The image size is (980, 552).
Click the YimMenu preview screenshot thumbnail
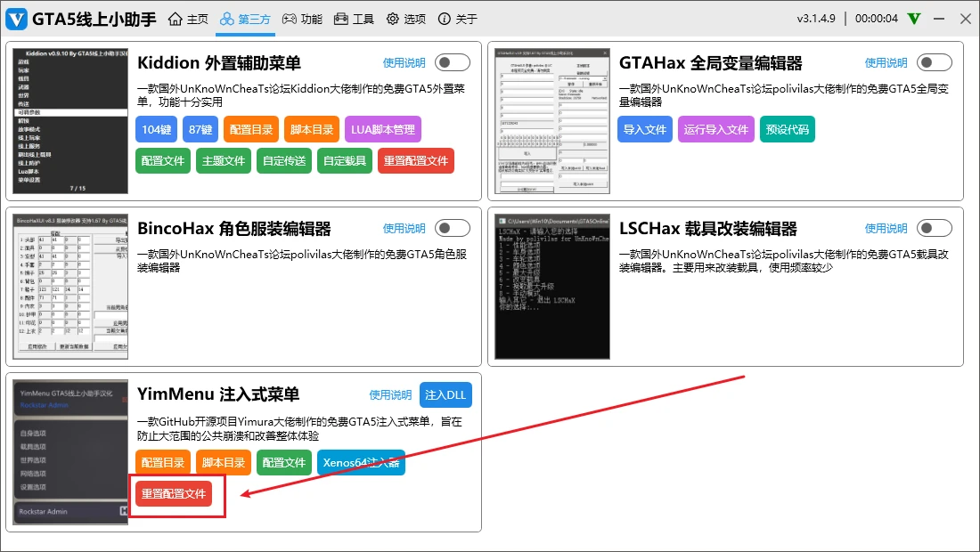(69, 453)
